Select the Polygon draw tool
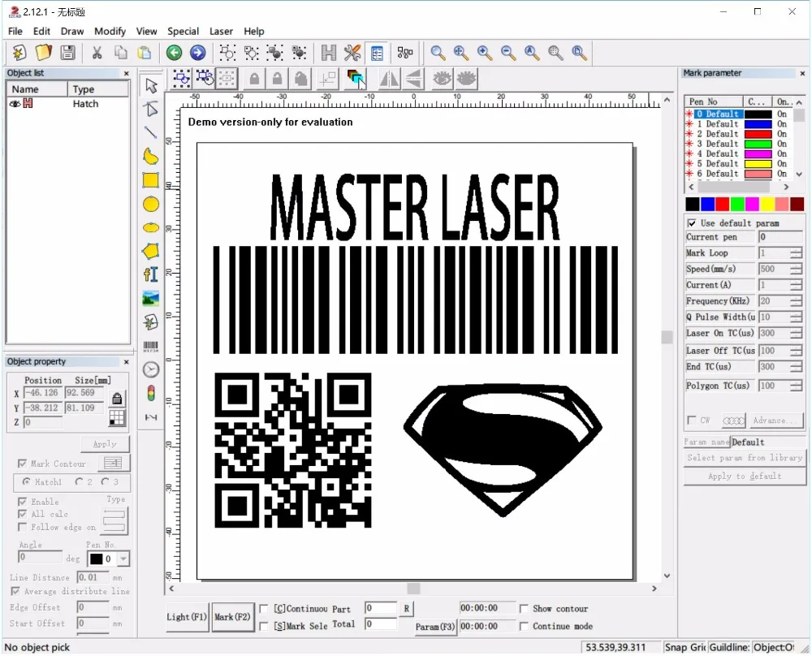The image size is (812, 656). (151, 251)
